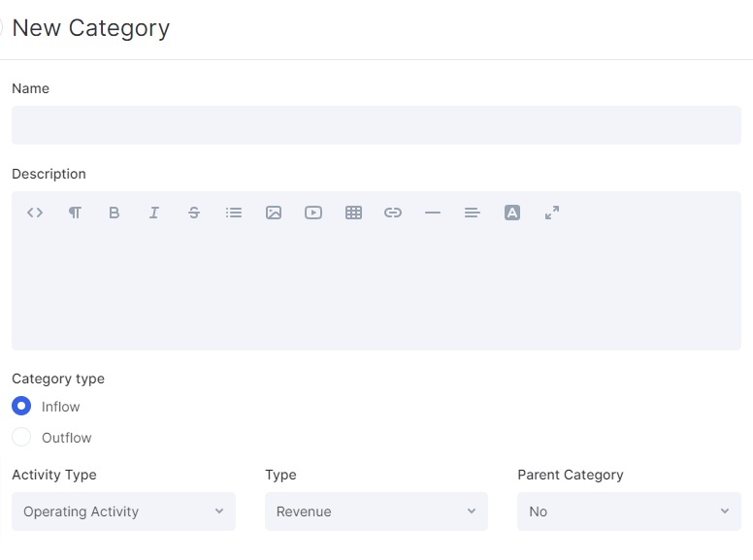Insert a bulleted list
This screenshot has width=753, height=560.
[234, 213]
